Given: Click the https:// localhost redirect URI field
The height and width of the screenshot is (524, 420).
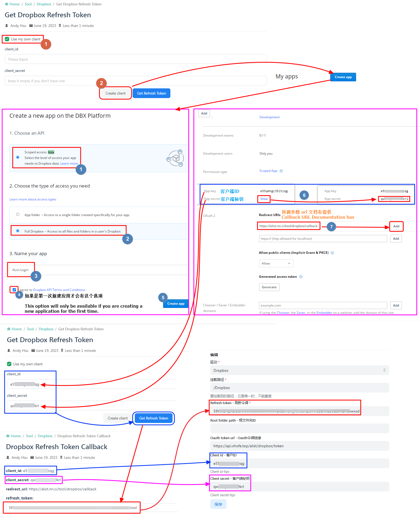Looking at the screenshot, I should click(323, 239).
